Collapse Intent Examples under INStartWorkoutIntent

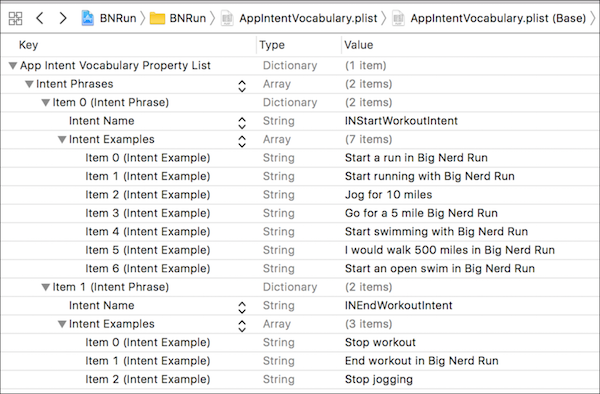tap(62, 140)
